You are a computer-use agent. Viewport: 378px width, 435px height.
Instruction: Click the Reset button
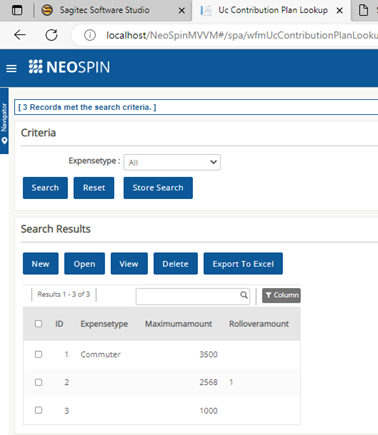coord(94,188)
